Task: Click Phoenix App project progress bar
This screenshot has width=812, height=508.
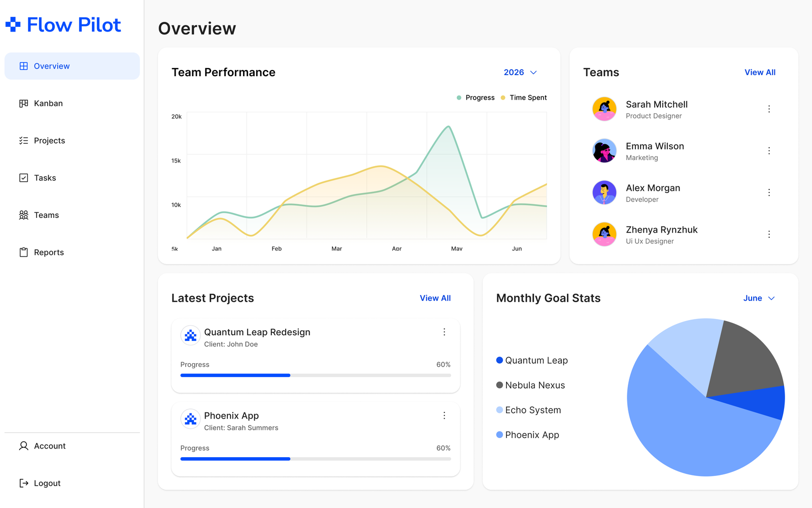Action: 316,459
